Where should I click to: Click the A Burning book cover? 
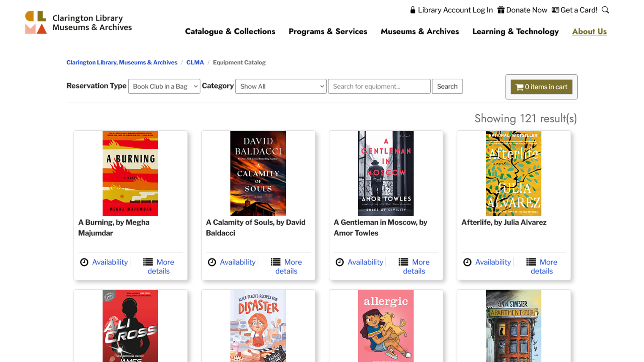(x=130, y=173)
